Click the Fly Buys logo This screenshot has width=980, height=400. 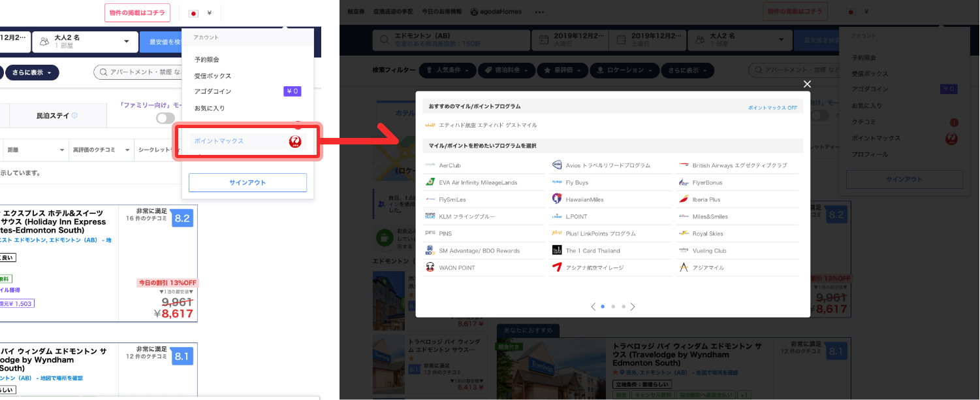(x=557, y=182)
